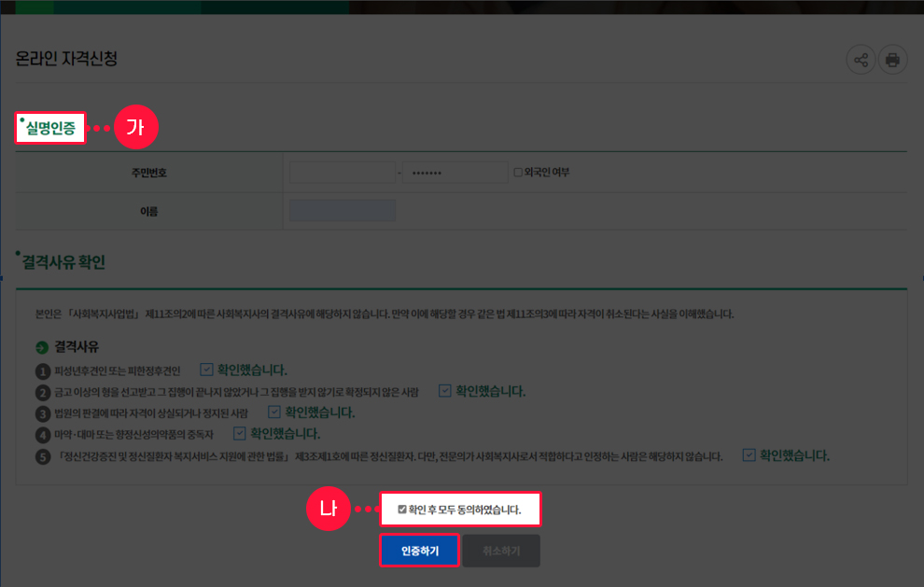The height and width of the screenshot is (587, 924).
Task: Click the 인증하기 button
Action: coord(419,551)
